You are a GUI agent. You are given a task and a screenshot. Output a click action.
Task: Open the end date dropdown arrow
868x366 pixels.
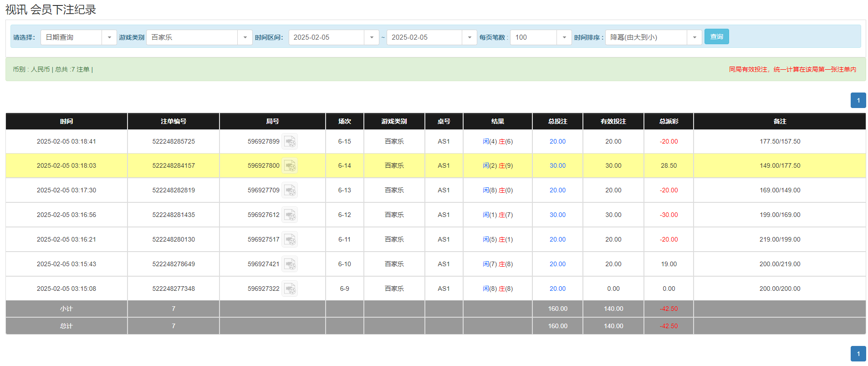tap(469, 37)
